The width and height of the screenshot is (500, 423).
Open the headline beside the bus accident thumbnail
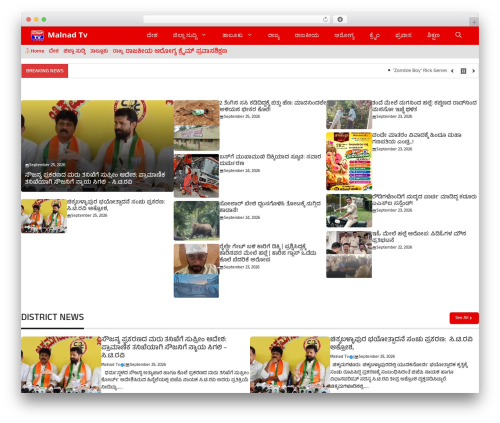270,160
